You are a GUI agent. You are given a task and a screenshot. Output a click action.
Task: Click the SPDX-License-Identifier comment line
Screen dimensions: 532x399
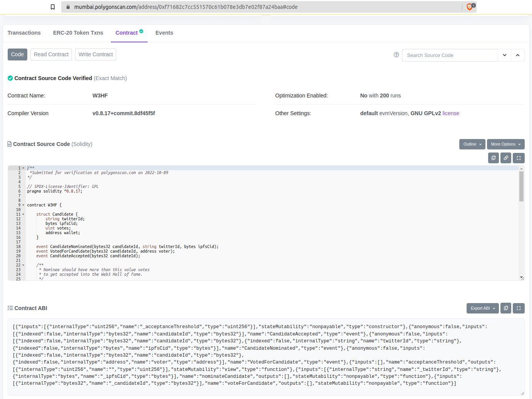[63, 186]
